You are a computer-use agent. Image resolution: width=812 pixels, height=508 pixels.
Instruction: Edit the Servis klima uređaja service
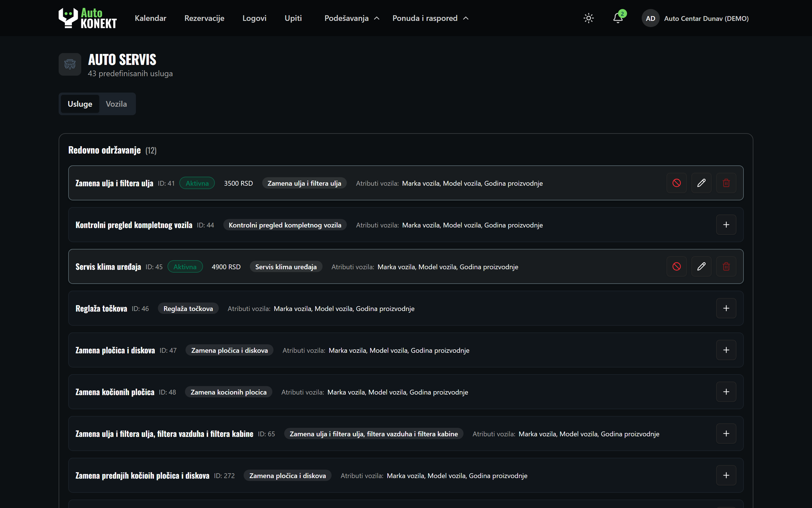pyautogui.click(x=701, y=266)
